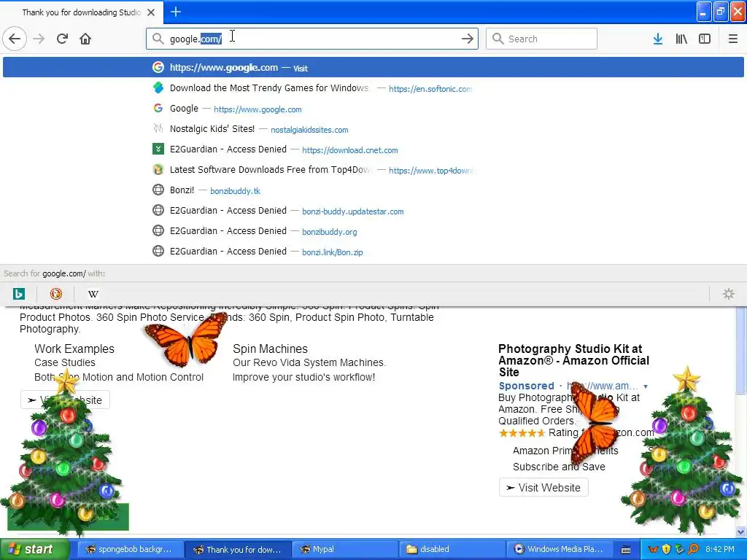
Task: Click the forward navigation arrow
Action: pos(39,39)
